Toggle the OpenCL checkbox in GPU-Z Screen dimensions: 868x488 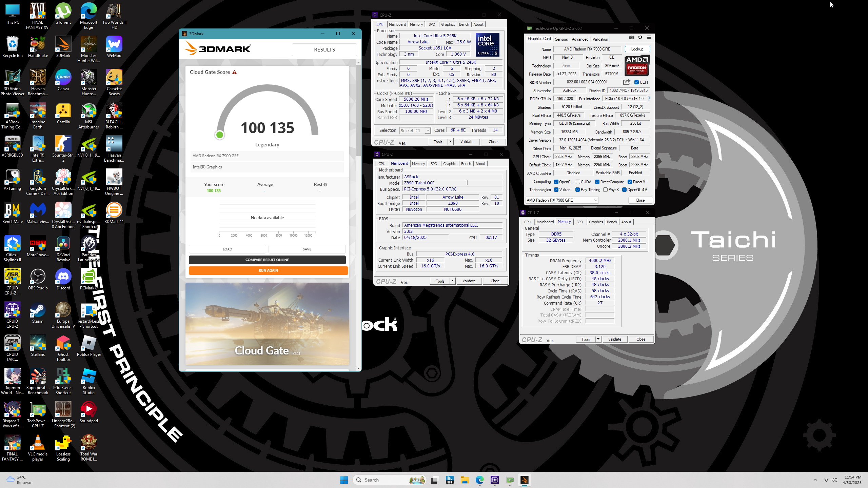click(556, 182)
